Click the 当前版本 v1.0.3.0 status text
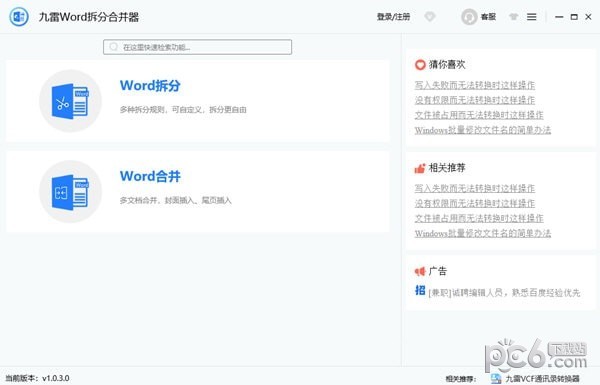This screenshot has height=385, width=600. pos(37,378)
